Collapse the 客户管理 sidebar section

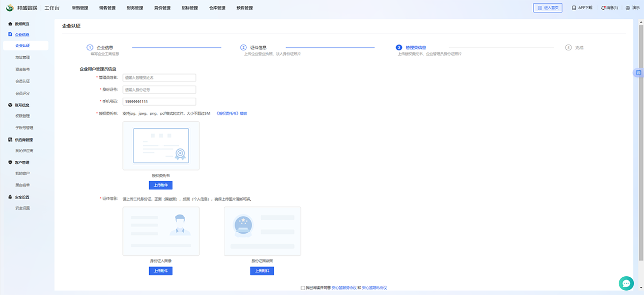pos(22,162)
